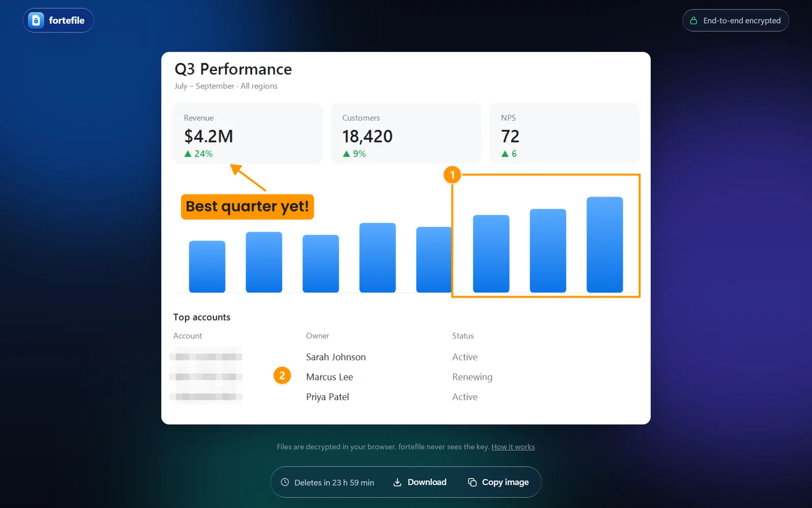Click the orange annotation marker number 2
812x508 pixels.
(x=282, y=376)
